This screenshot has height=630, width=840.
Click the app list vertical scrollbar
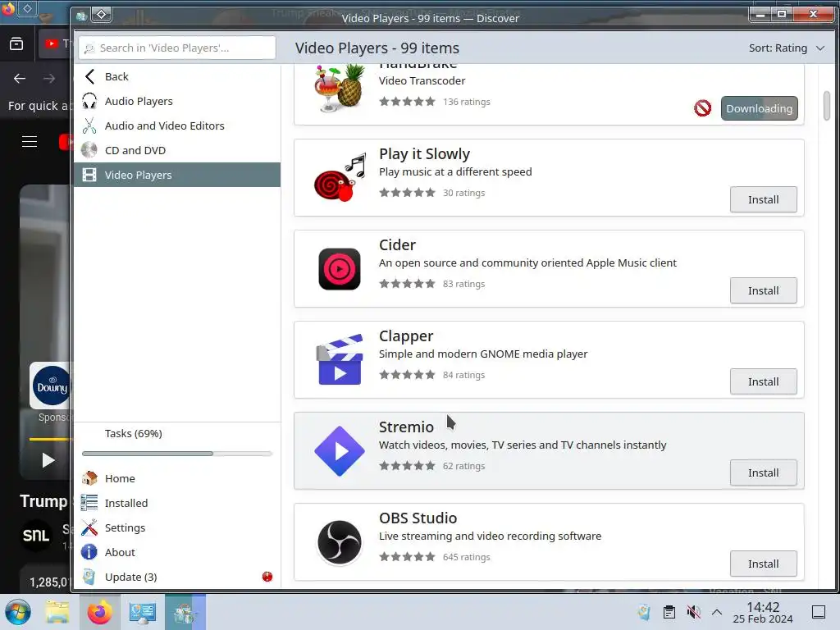[x=827, y=106]
